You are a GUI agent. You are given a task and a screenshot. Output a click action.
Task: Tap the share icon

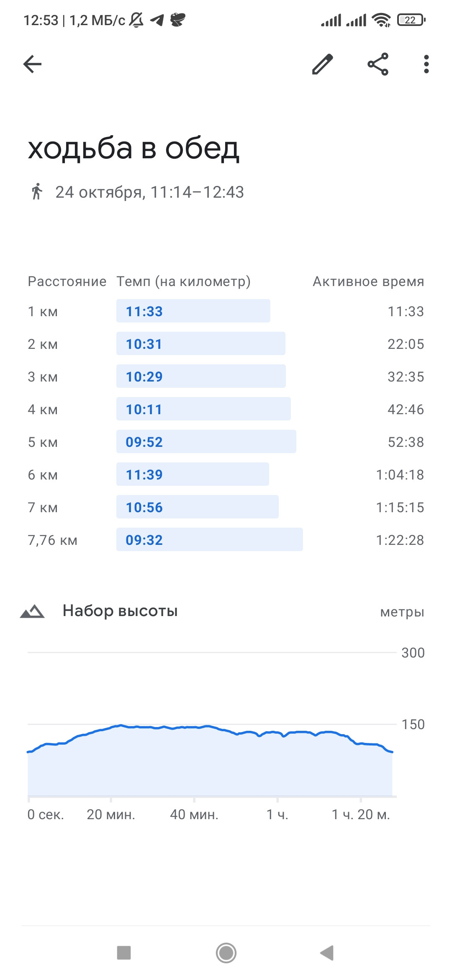(x=378, y=64)
